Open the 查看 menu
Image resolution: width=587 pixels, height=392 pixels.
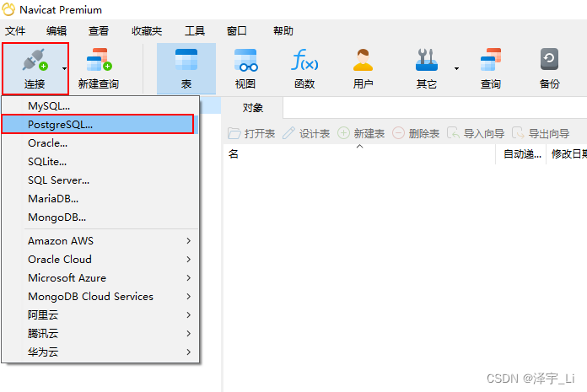click(x=99, y=30)
